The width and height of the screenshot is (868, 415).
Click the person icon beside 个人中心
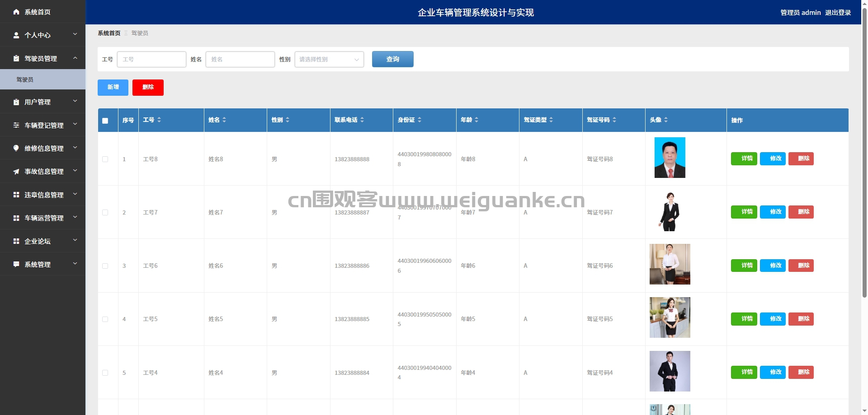pos(16,35)
